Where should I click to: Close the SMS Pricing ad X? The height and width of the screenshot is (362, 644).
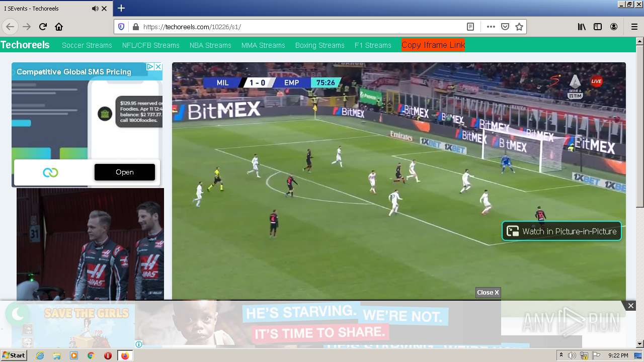pos(158,66)
